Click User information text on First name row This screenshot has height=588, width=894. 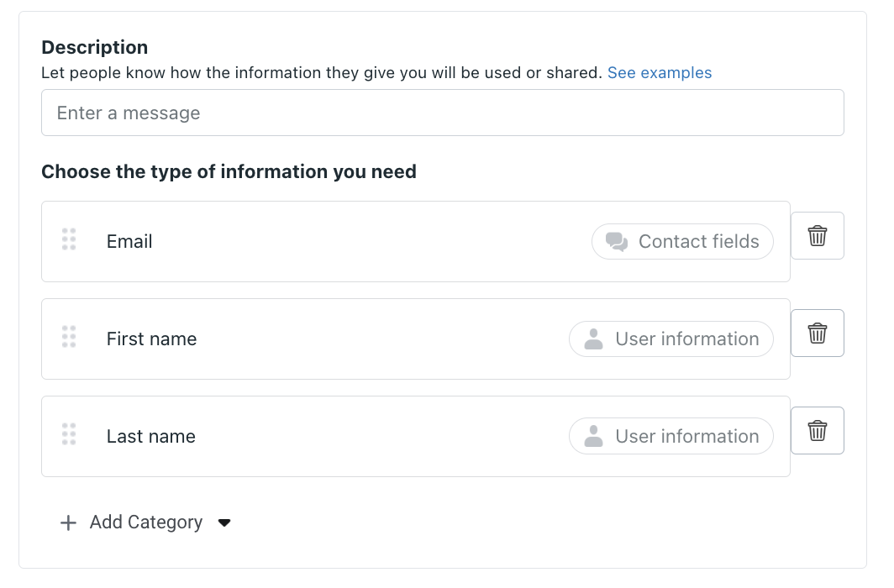686,339
